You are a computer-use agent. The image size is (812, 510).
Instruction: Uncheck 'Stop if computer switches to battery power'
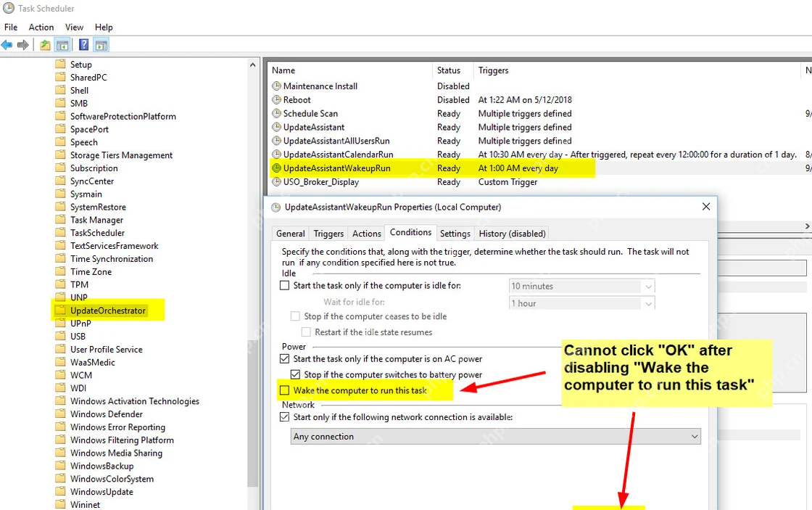point(295,374)
